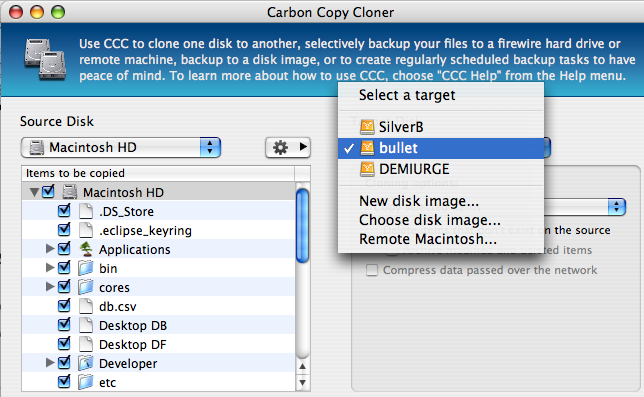
Task: Uncheck the bin folder checkbox
Action: coord(64,267)
